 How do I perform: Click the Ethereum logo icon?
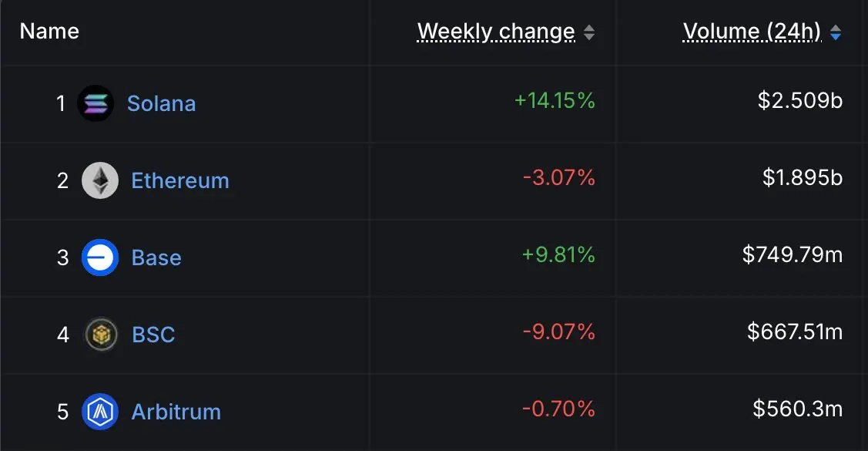point(100,180)
